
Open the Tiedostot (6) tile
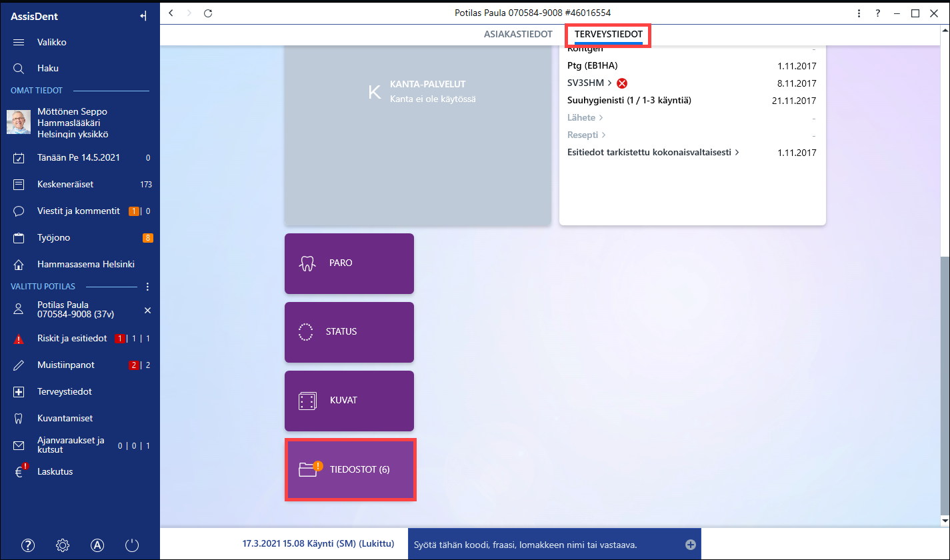[351, 469]
